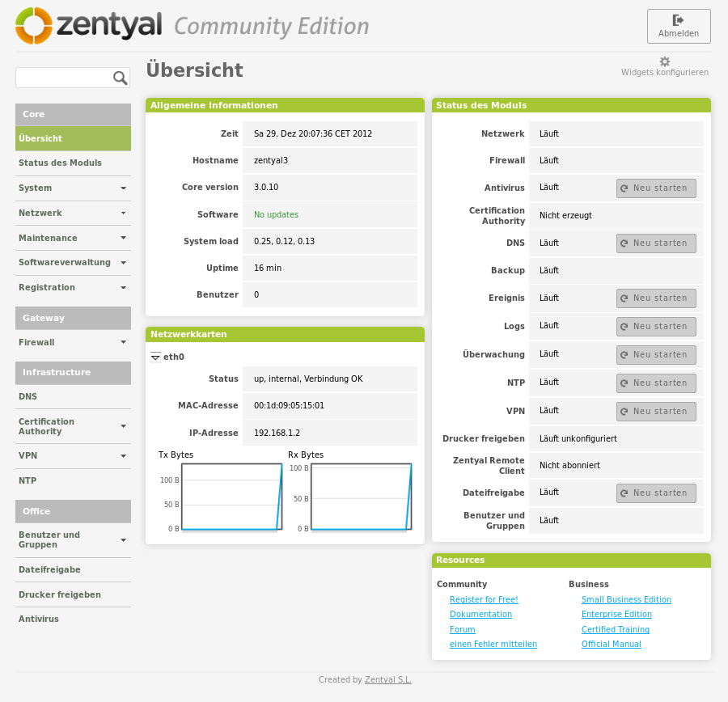Image resolution: width=728 pixels, height=702 pixels.
Task: Open the Forum link
Action: pos(463,629)
